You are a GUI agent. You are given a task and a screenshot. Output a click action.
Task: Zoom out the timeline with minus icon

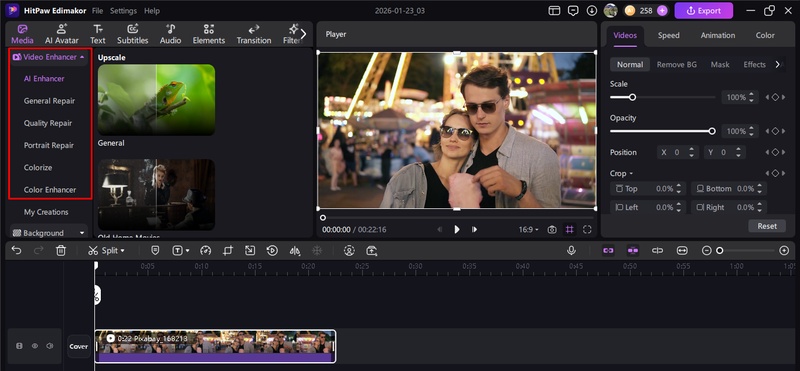coord(707,251)
